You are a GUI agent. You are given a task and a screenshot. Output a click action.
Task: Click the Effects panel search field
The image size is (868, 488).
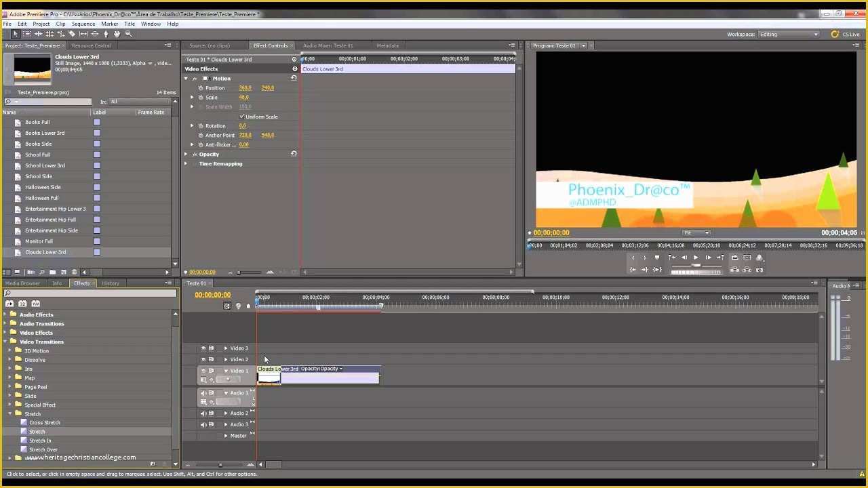coord(90,293)
